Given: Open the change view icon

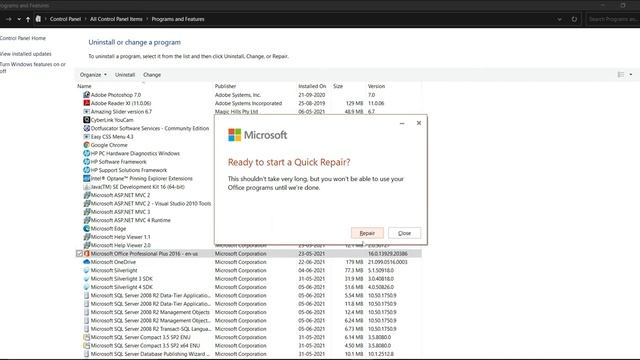Looking at the screenshot, I should tap(621, 75).
